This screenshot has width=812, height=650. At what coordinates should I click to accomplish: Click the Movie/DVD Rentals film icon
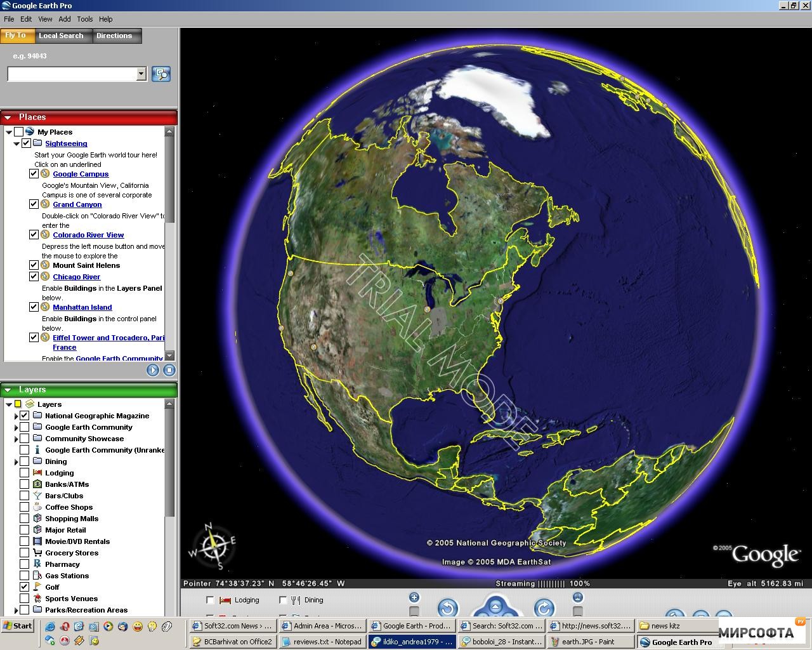37,541
